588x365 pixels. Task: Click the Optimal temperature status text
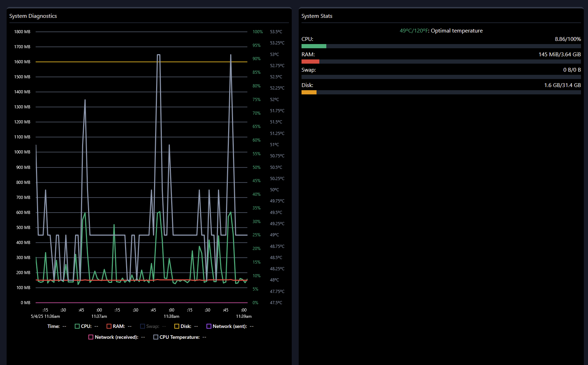point(456,31)
